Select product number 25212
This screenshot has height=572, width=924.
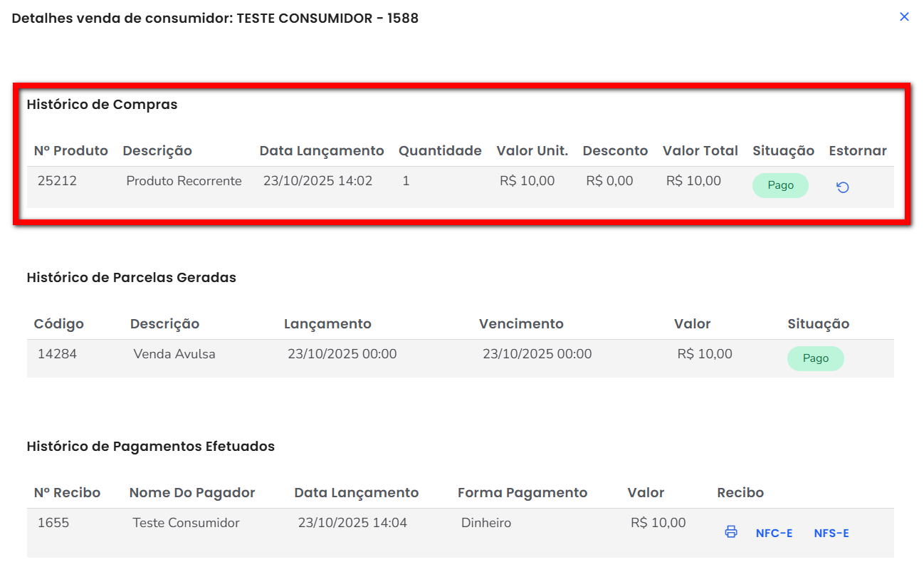[x=57, y=181]
